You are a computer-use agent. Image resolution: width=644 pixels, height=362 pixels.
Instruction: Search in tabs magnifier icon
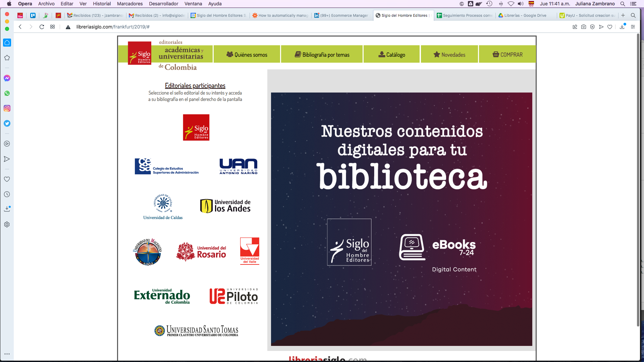(633, 15)
